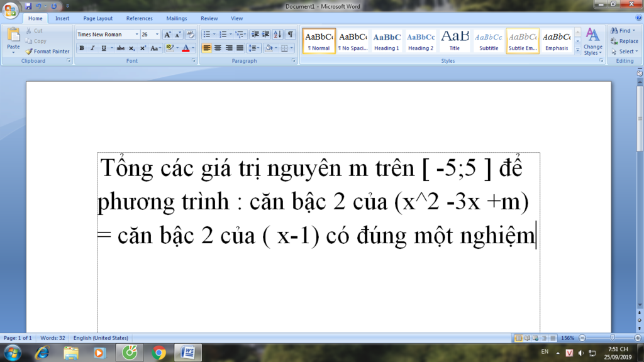Open Select dropdown
The image size is (644, 362).
(x=625, y=52)
